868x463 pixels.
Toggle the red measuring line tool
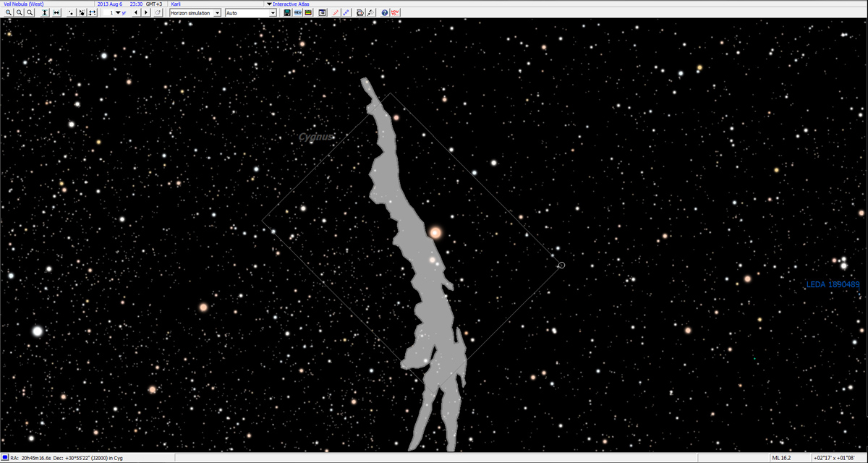pos(336,13)
